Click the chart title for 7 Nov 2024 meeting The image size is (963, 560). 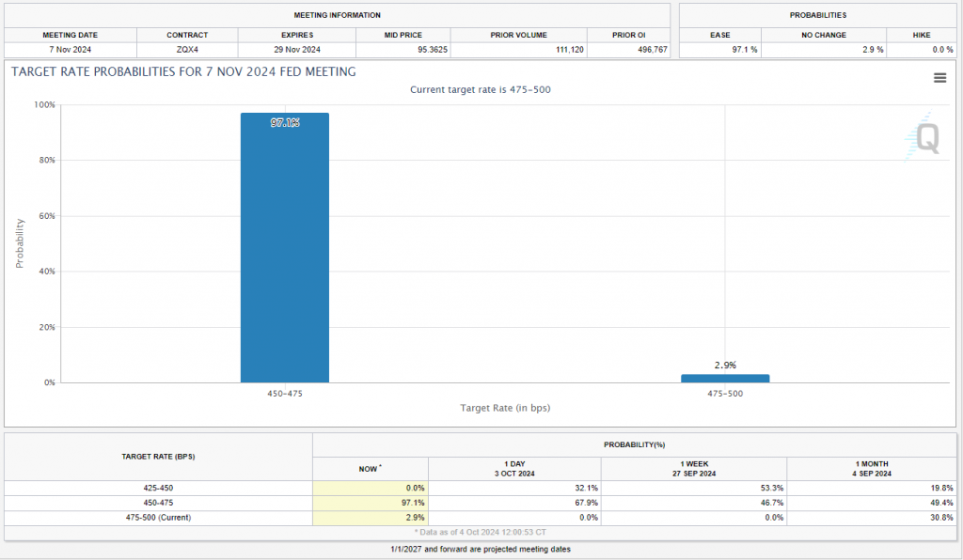click(x=183, y=72)
